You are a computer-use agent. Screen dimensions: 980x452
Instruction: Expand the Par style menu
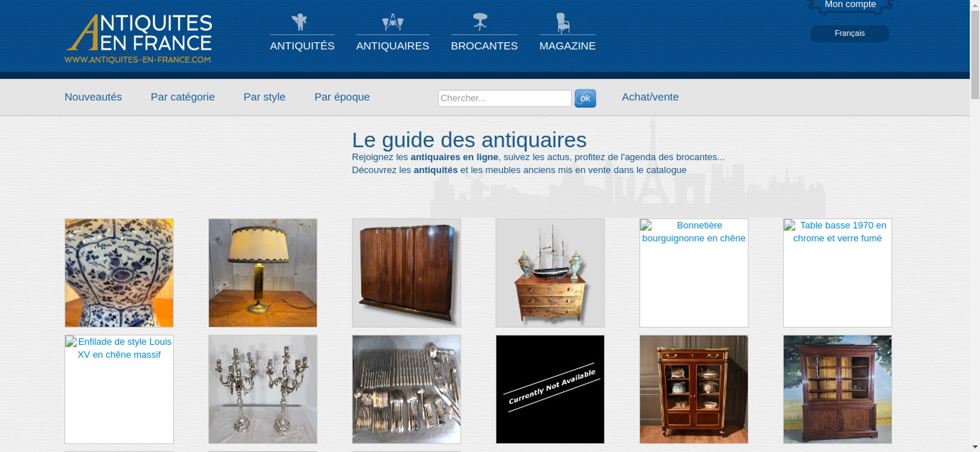264,97
